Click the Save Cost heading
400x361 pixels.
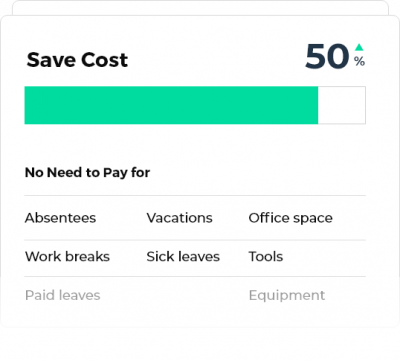tap(77, 60)
